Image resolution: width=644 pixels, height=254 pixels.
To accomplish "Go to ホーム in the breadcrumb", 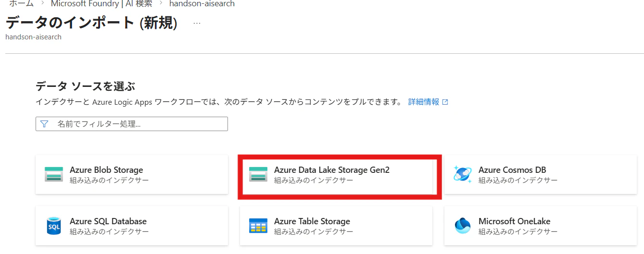I will (x=21, y=3).
